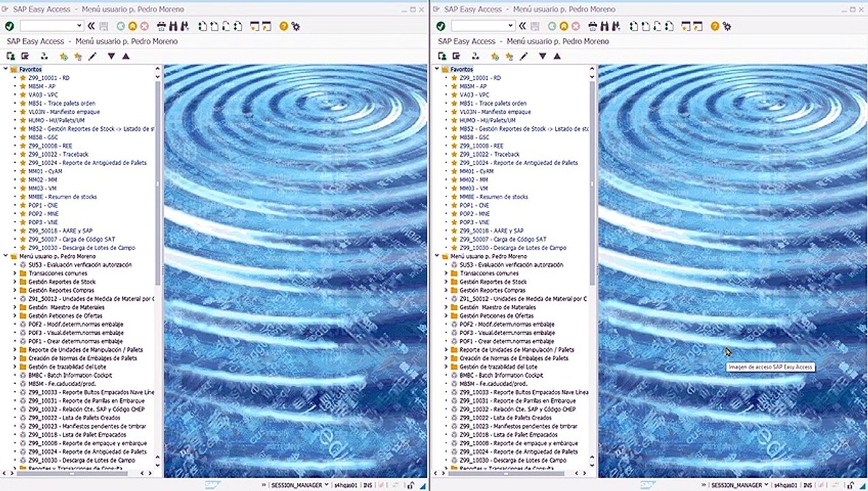The image size is (868, 491).
Task: Select Z99_10022 - Traceback in right window
Action: coord(489,155)
